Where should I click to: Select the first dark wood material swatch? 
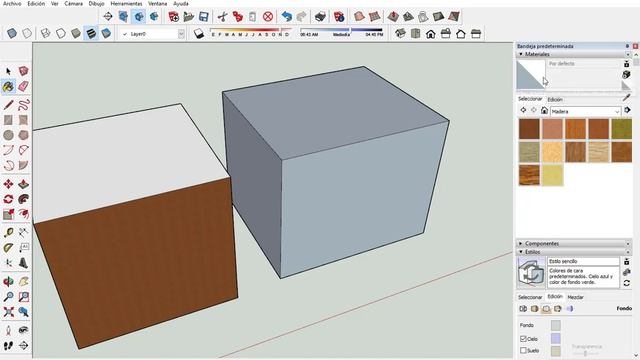click(x=529, y=129)
